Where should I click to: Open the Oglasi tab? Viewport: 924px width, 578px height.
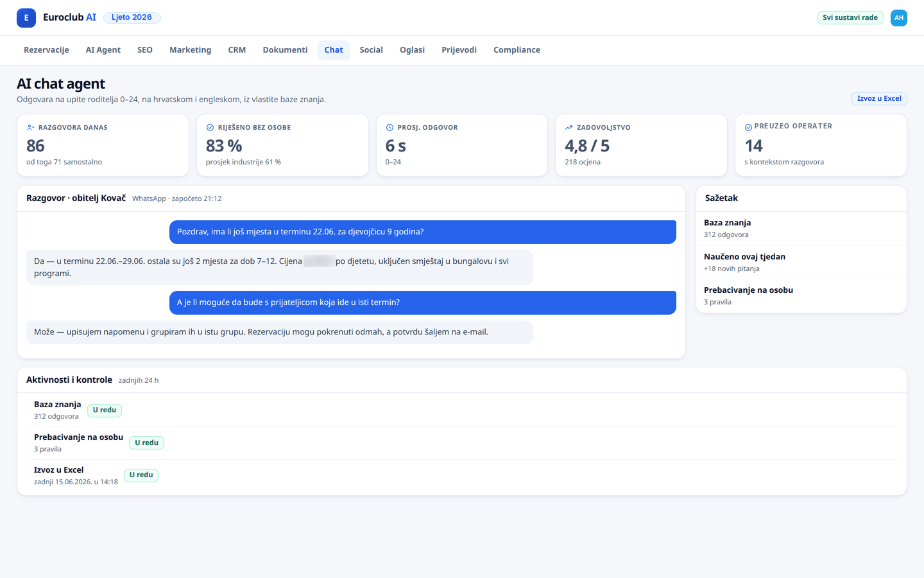[412, 50]
